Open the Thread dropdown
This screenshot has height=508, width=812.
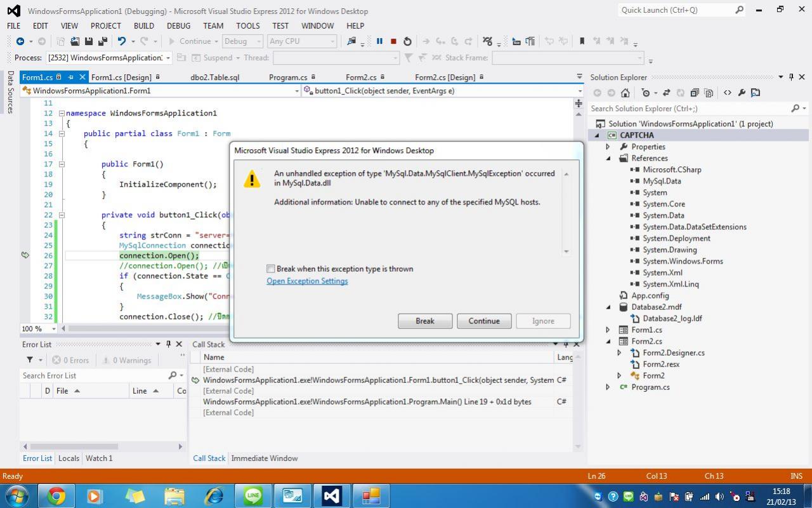395,58
